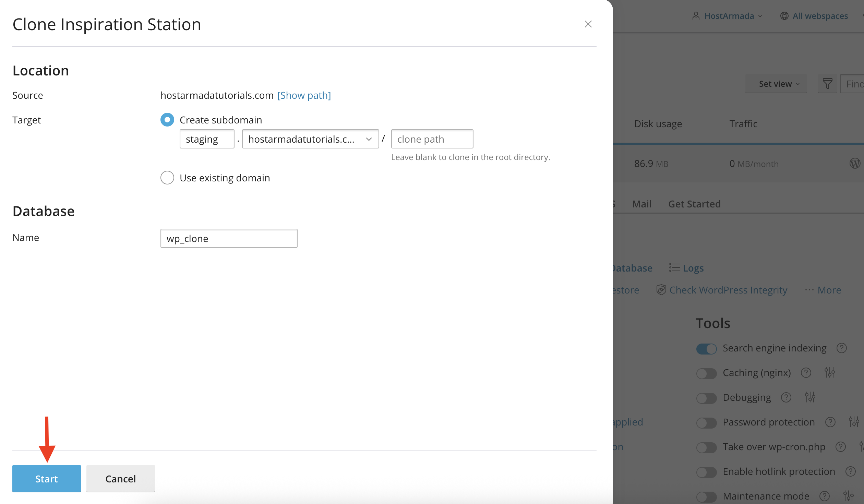The height and width of the screenshot is (504, 864).
Task: Open the HostArmada account menu
Action: (727, 16)
